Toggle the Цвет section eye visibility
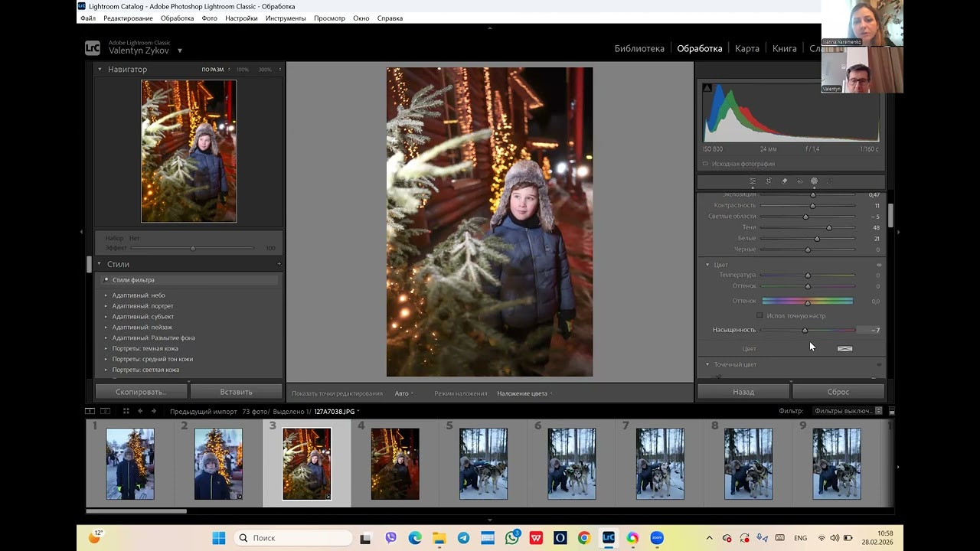Viewport: 980px width, 551px height. [879, 265]
